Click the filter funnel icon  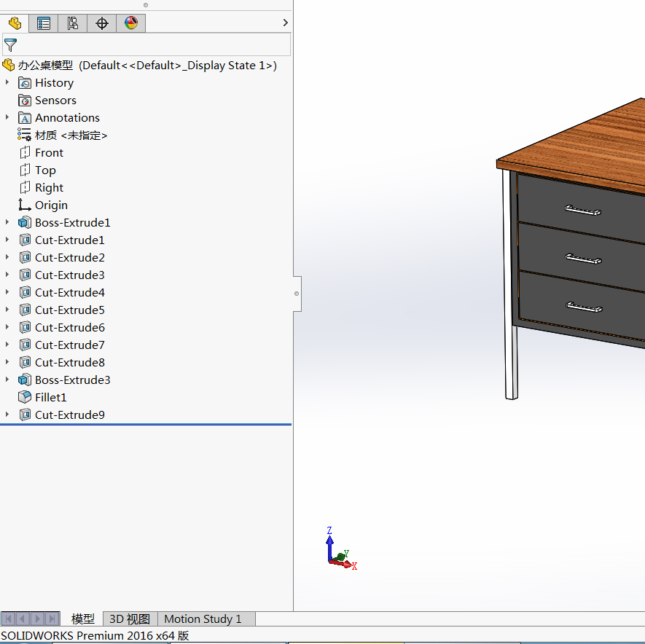click(10, 45)
